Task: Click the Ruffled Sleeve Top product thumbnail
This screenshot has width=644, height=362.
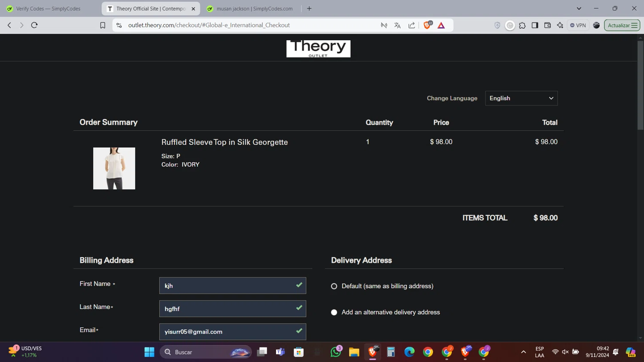Action: pyautogui.click(x=114, y=168)
